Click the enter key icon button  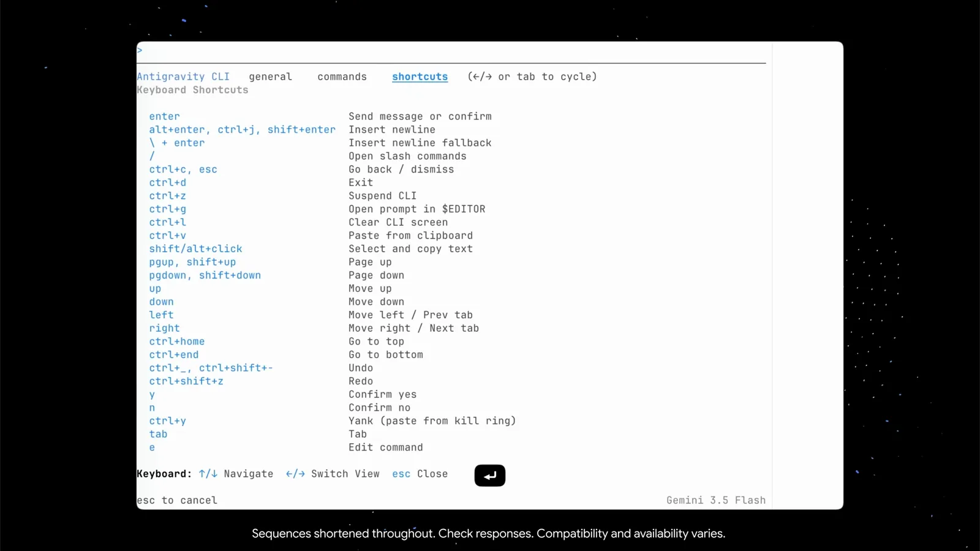click(489, 476)
